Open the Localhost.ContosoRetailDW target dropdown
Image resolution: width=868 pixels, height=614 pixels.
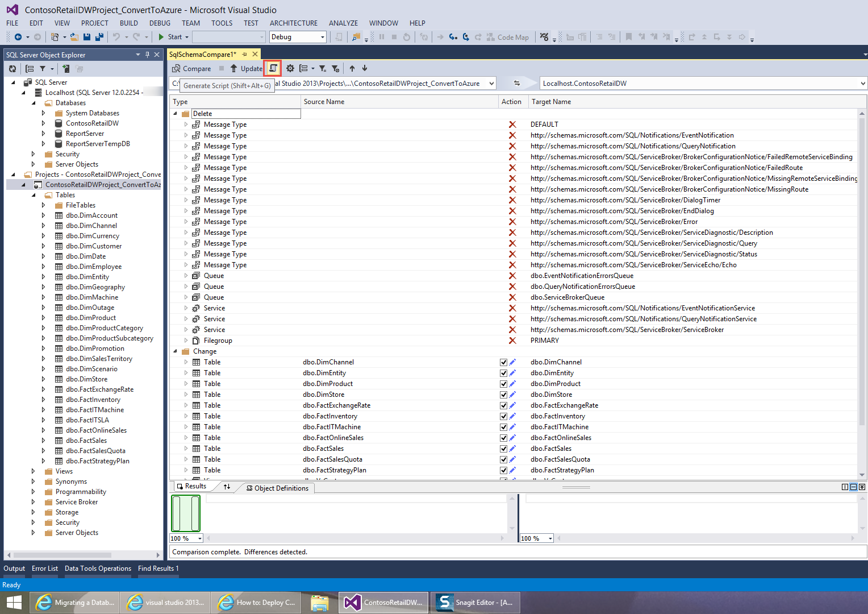pos(863,83)
